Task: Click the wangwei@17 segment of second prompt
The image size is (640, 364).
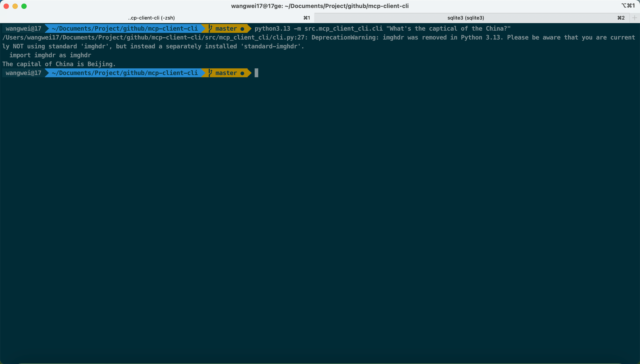Action: coord(24,73)
